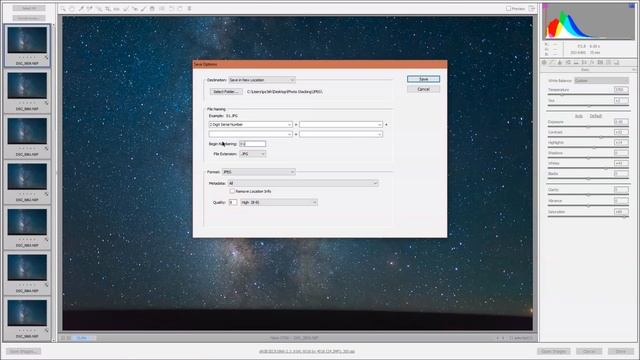Click the Select All button above filmstrip
This screenshot has width=640, height=360.
(29, 8)
